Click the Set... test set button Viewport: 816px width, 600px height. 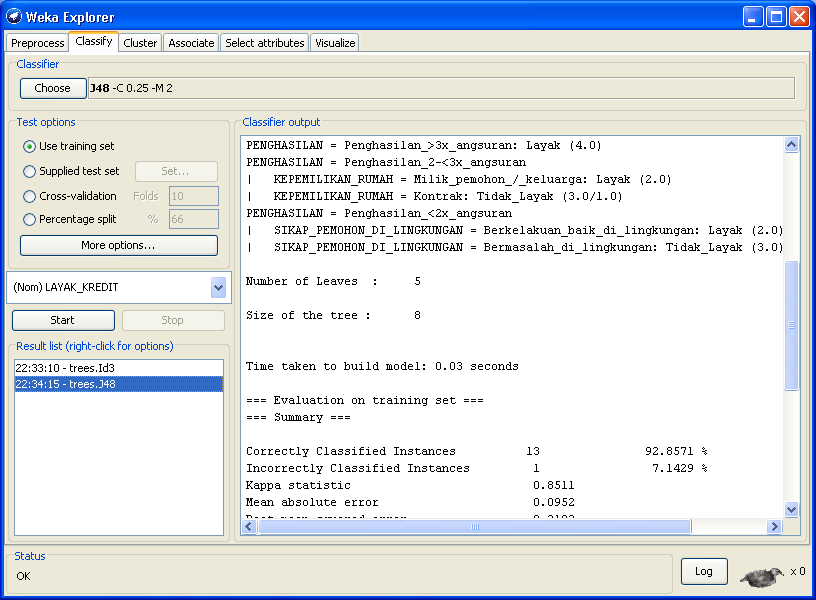[176, 171]
